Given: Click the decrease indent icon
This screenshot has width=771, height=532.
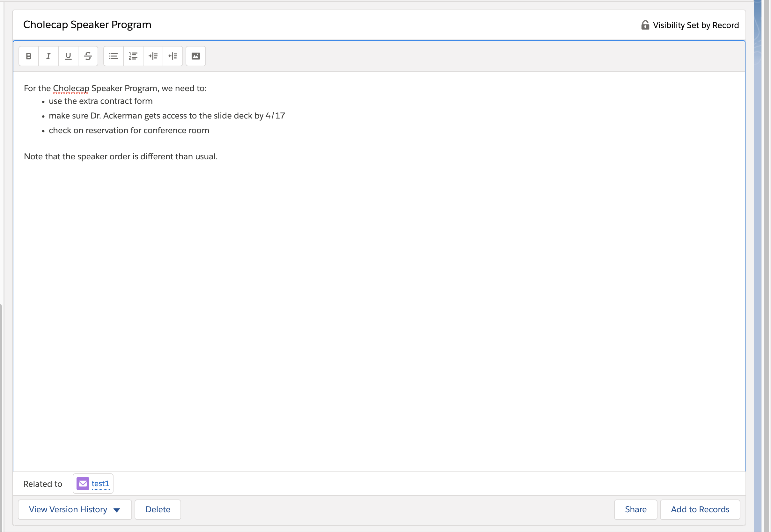Looking at the screenshot, I should coord(173,56).
